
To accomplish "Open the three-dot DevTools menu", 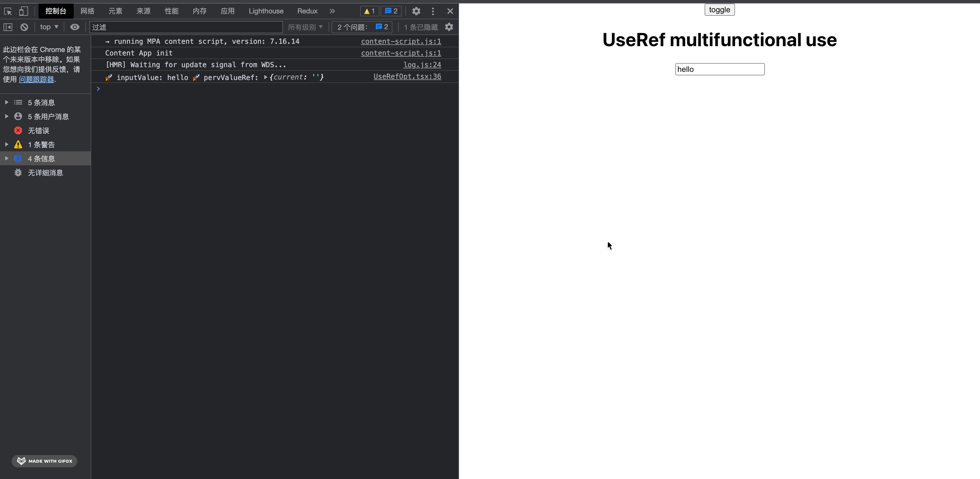I will coord(433,11).
